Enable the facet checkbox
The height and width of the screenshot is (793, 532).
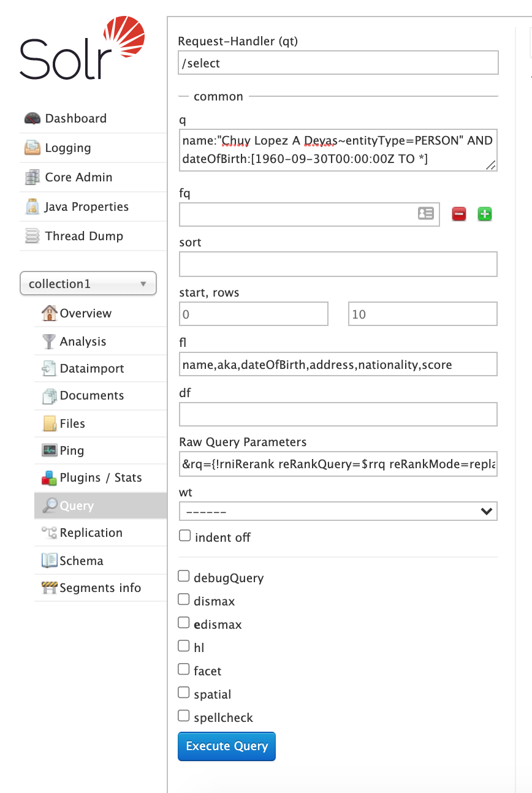tap(183, 669)
